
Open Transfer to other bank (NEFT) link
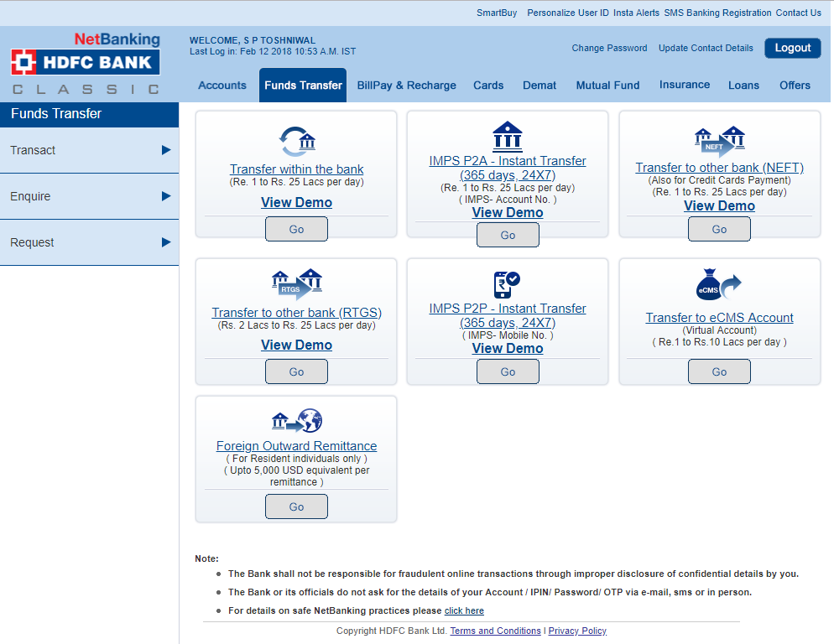pos(719,168)
